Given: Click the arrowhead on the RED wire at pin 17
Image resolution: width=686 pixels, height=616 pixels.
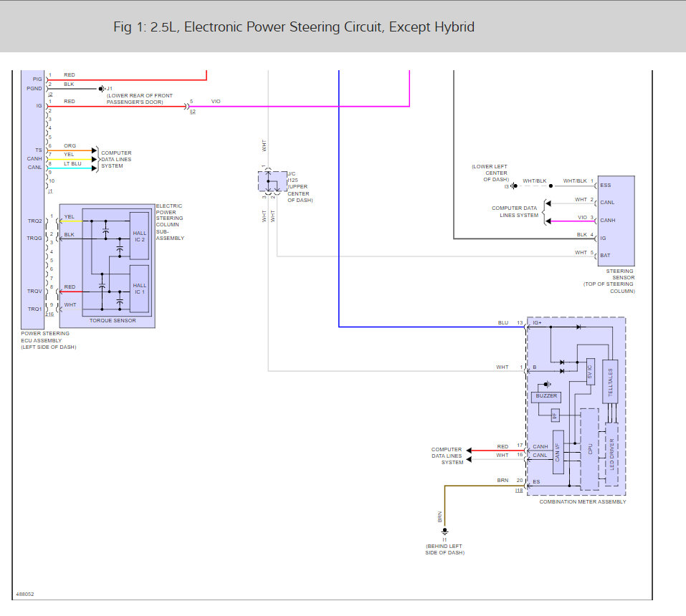Looking at the screenshot, I should 469,451.
